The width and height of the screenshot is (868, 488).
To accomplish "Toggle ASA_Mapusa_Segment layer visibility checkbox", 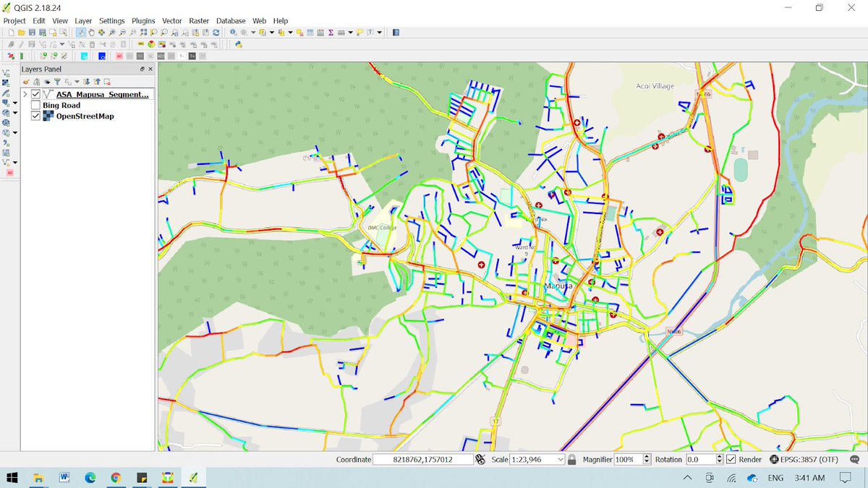I will pos(35,94).
